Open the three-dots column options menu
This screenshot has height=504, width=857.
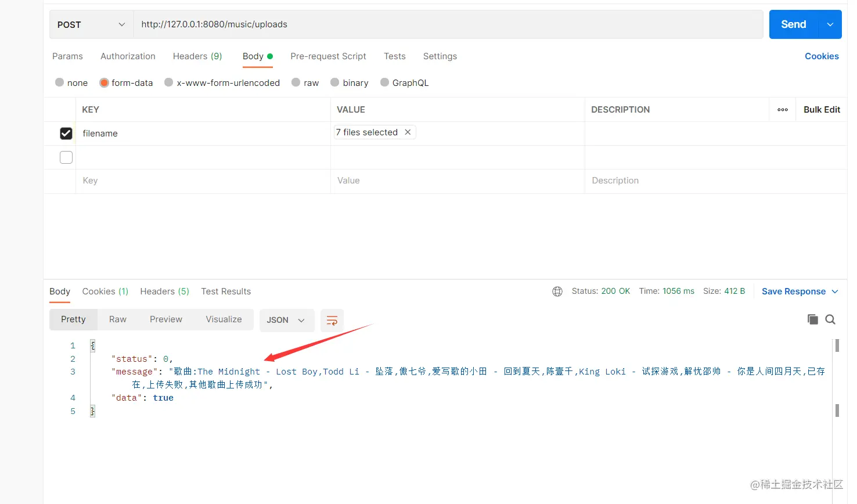pyautogui.click(x=783, y=110)
